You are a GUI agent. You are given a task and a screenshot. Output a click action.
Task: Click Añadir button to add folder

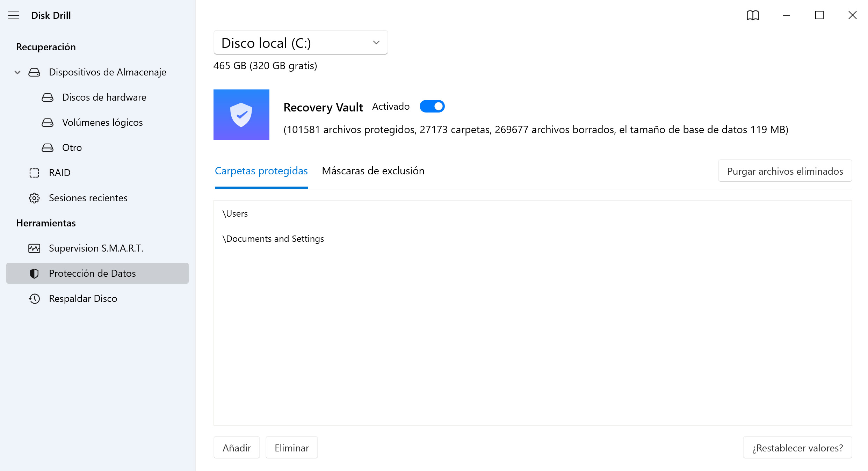tap(236, 447)
